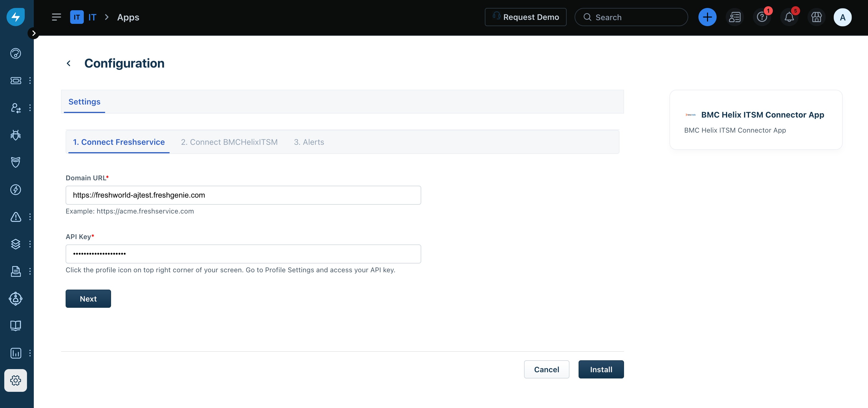Open the Tickets icon in sidebar
Screen dimensions: 868x408
click(x=16, y=81)
